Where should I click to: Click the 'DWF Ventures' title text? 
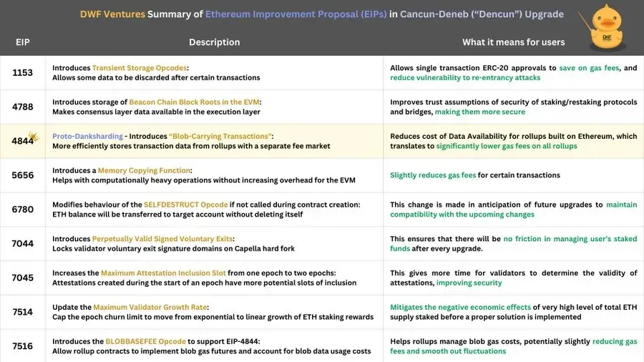112,14
